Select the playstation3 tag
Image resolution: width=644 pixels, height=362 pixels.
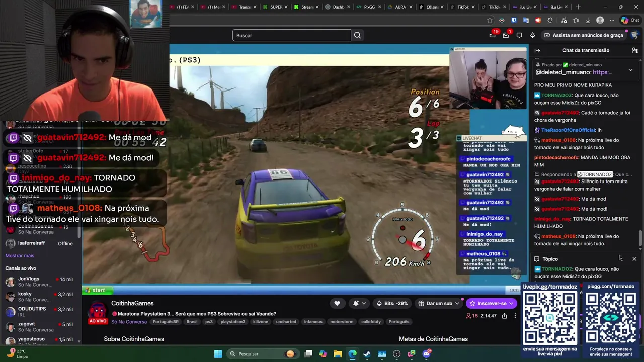pyautogui.click(x=232, y=322)
